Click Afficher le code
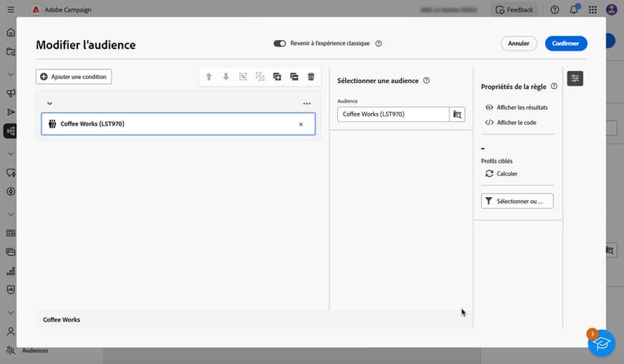 pos(511,122)
